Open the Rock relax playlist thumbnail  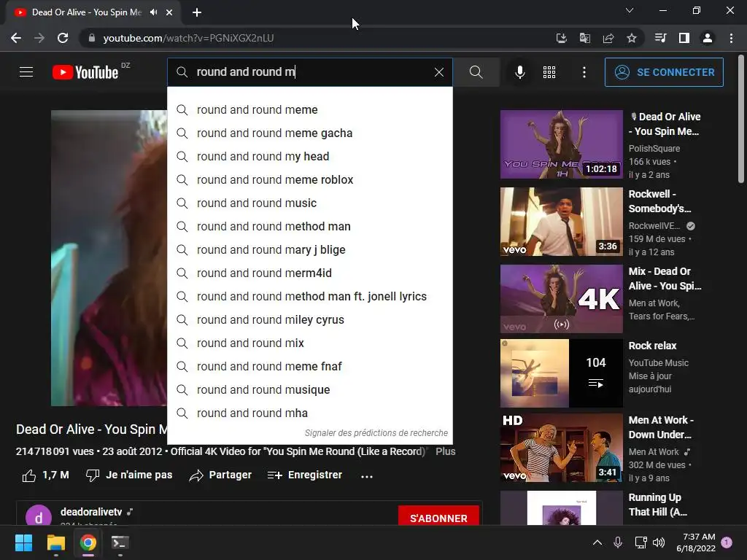(x=561, y=373)
